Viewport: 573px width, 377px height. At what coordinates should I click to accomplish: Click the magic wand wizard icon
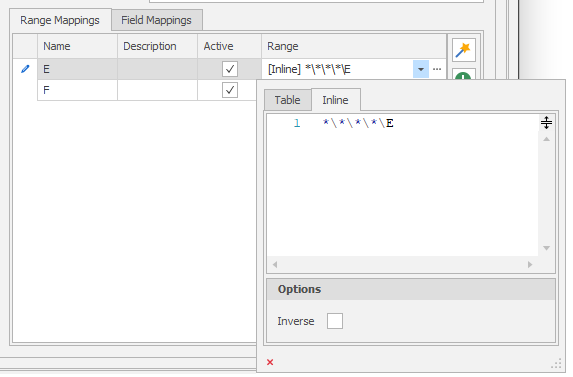(463, 50)
